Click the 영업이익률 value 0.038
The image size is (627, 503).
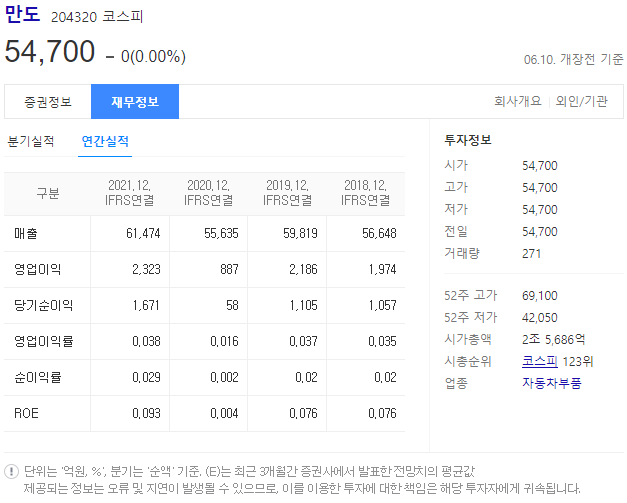146,341
